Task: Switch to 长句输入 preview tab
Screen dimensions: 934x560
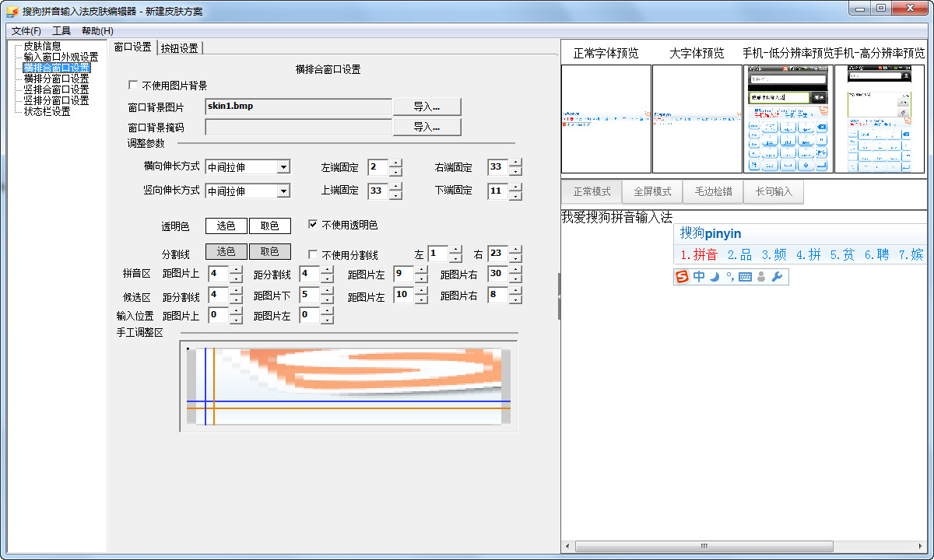Action: point(774,191)
